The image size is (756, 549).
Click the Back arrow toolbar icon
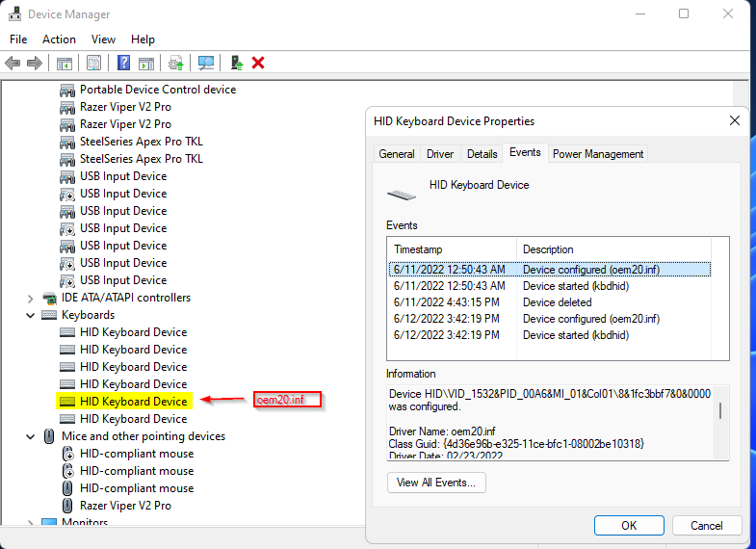tap(13, 63)
